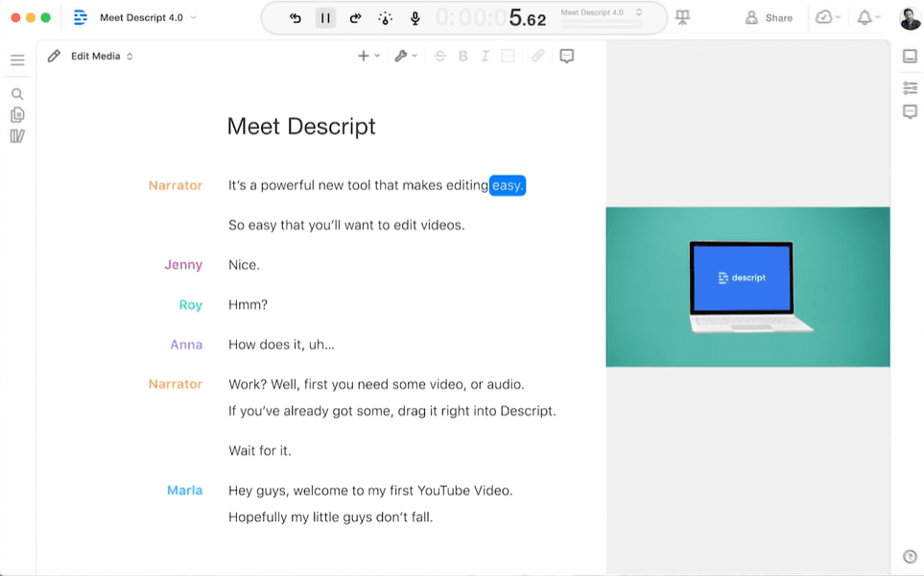Toggle the hamburger sidebar menu

coord(17,60)
